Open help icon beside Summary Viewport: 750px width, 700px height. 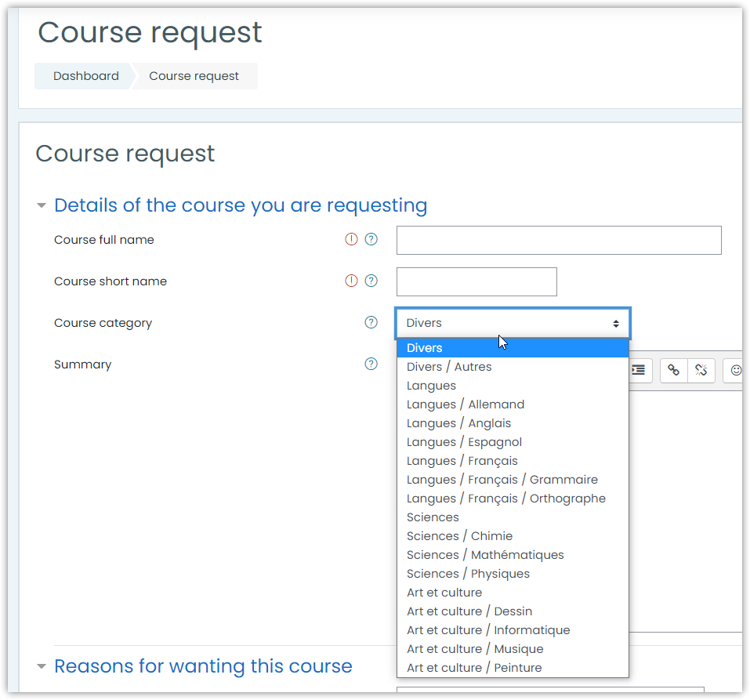(x=371, y=365)
